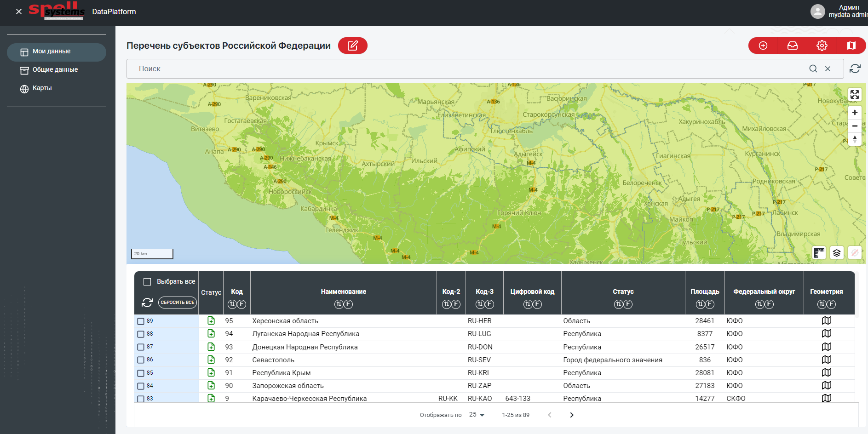Open geometry map icon for Севастополь row
Screen dimensions: 868x434
click(827, 360)
